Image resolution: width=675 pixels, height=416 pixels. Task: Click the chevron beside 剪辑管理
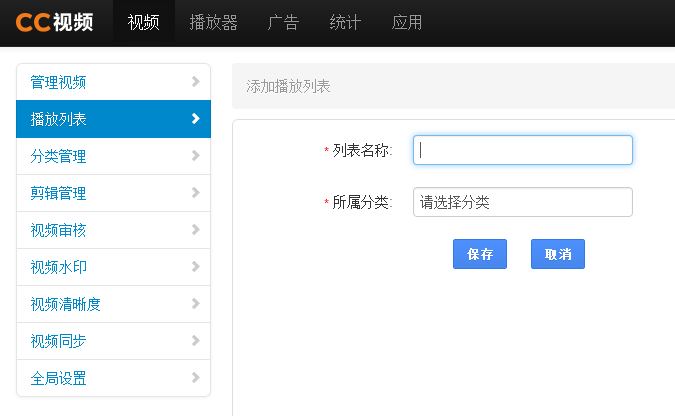(x=195, y=193)
